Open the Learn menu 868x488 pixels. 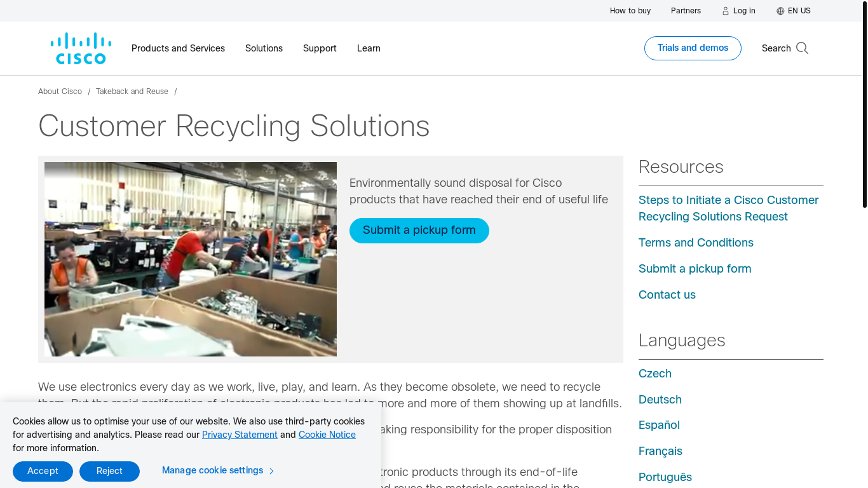tap(369, 48)
